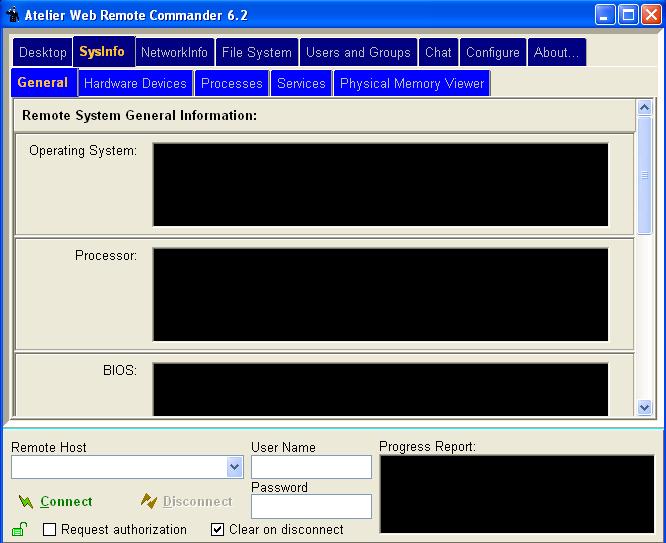Click the BIOS info box
The width and height of the screenshot is (666, 543).
381,389
